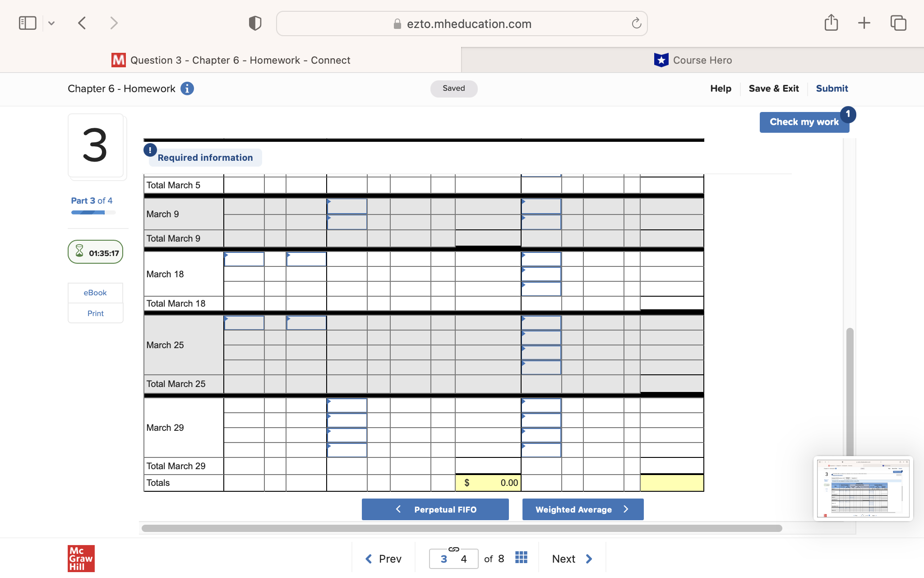924x578 pixels.
Task: Click the privacy shield icon
Action: (255, 23)
